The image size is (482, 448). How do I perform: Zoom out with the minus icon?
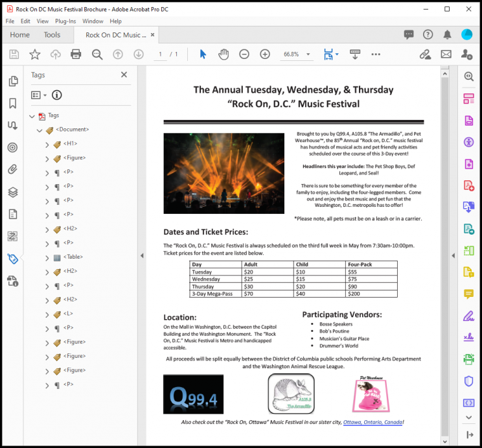click(x=244, y=54)
